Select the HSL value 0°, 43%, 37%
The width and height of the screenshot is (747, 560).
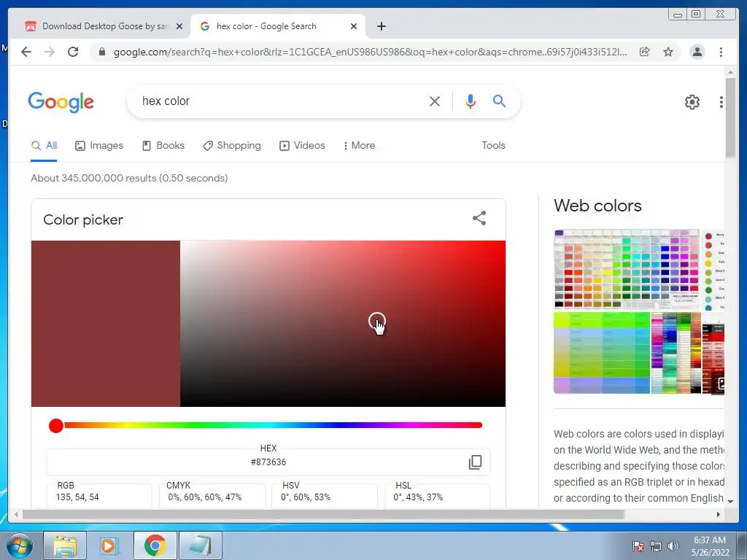click(x=418, y=497)
